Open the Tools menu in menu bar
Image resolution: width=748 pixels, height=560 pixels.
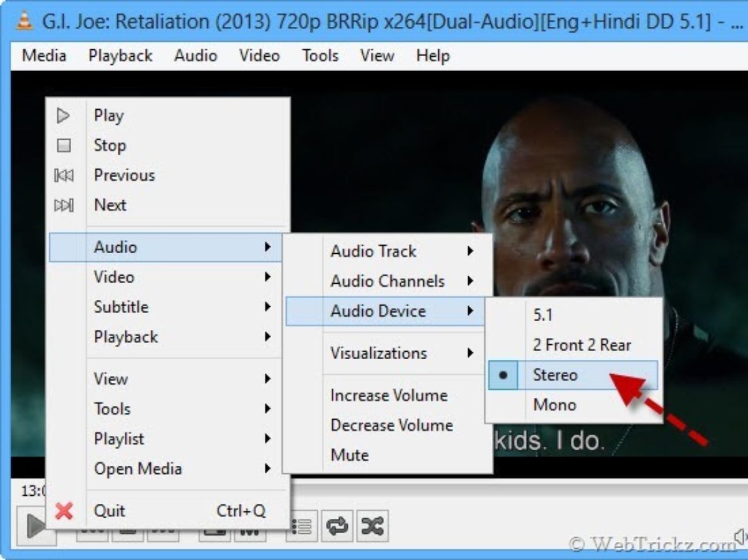coord(320,56)
